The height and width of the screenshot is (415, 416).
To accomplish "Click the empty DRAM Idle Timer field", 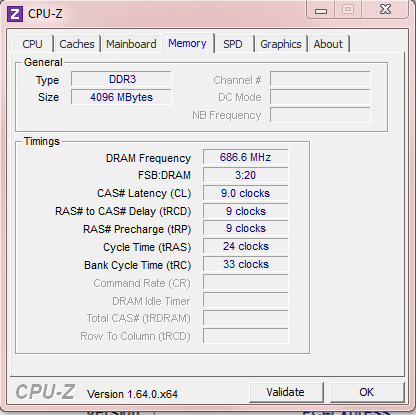I will point(245,300).
